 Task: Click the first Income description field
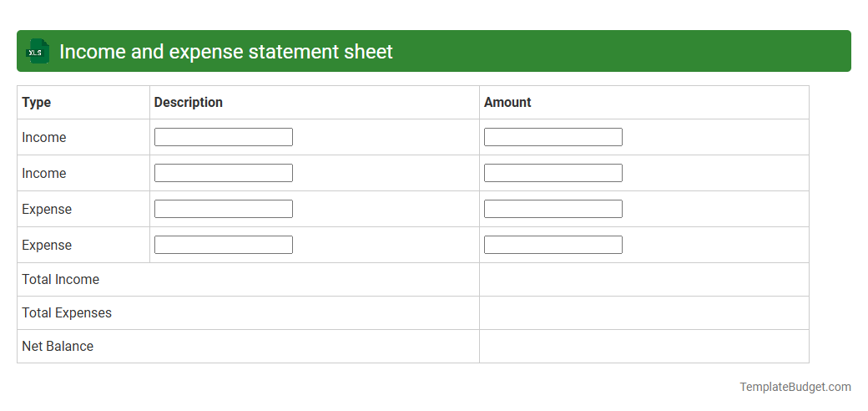click(224, 137)
